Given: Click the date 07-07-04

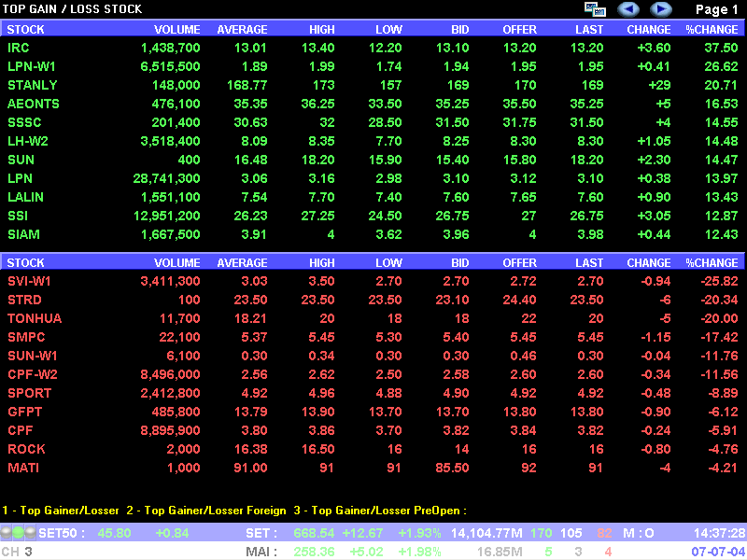Looking at the screenshot, I should [718, 552].
